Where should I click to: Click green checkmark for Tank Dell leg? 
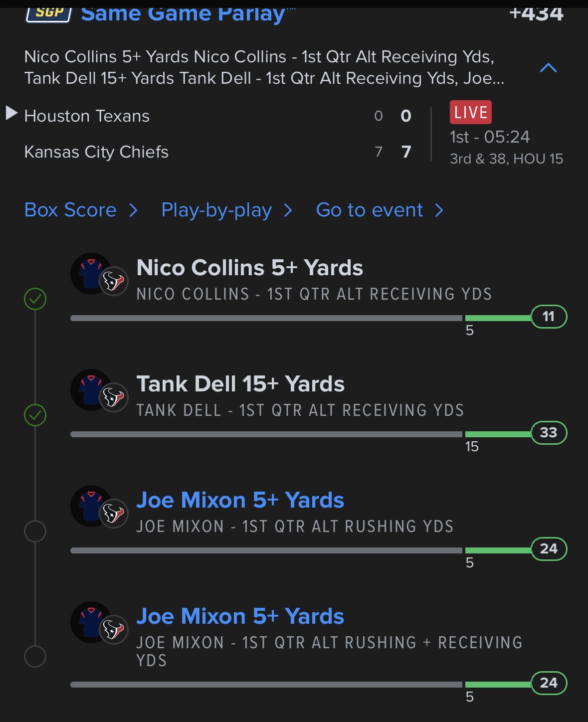point(35,415)
